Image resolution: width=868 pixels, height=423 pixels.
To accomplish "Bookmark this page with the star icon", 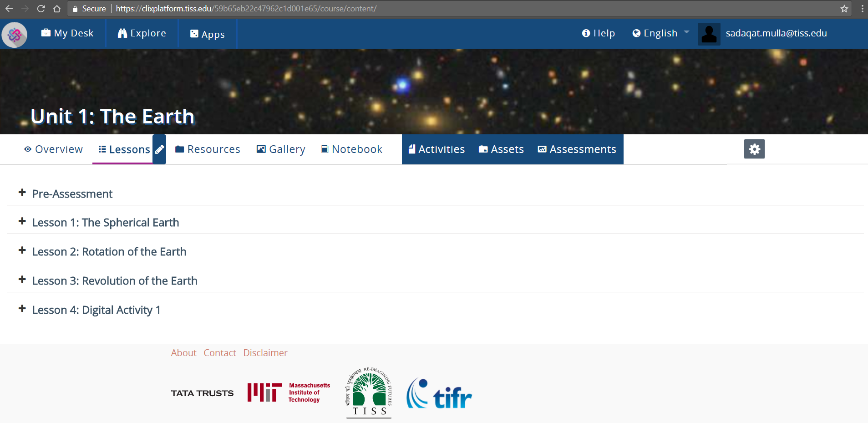I will (x=844, y=9).
